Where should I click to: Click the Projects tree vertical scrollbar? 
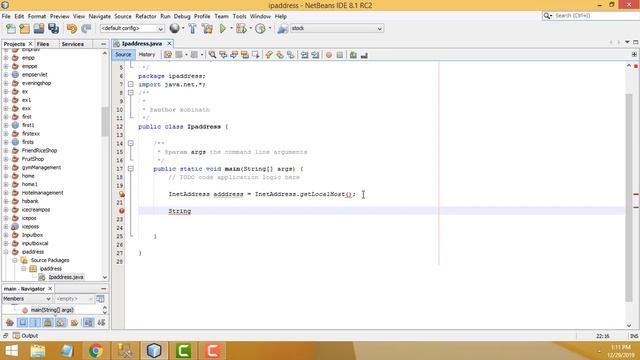pyautogui.click(x=105, y=121)
